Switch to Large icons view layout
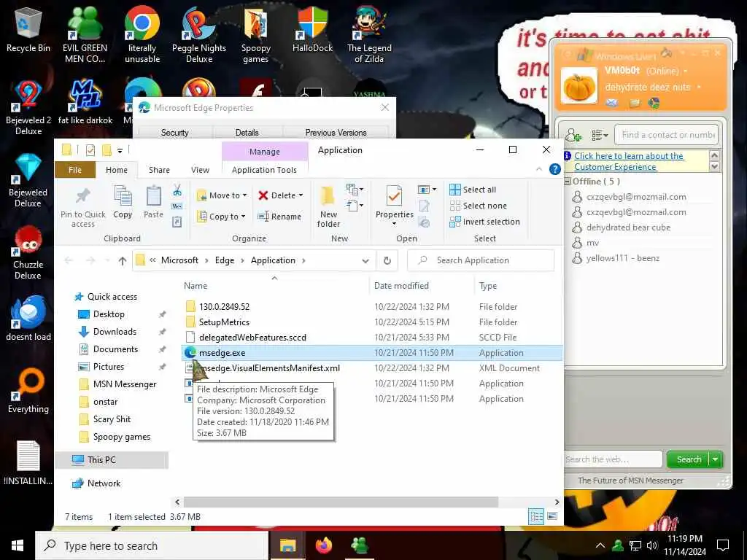Image resolution: width=747 pixels, height=560 pixels. (x=552, y=516)
